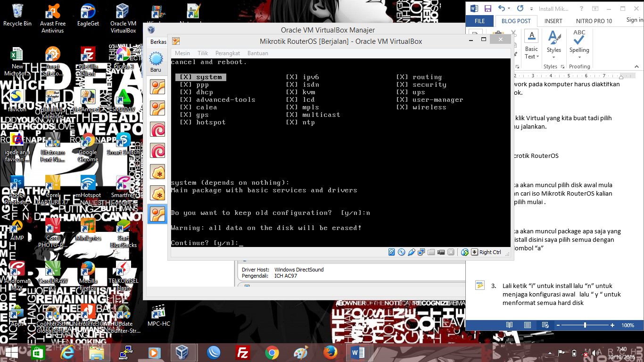The width and height of the screenshot is (644, 362).
Task: Open the FILE tab in Word
Action: point(479,21)
